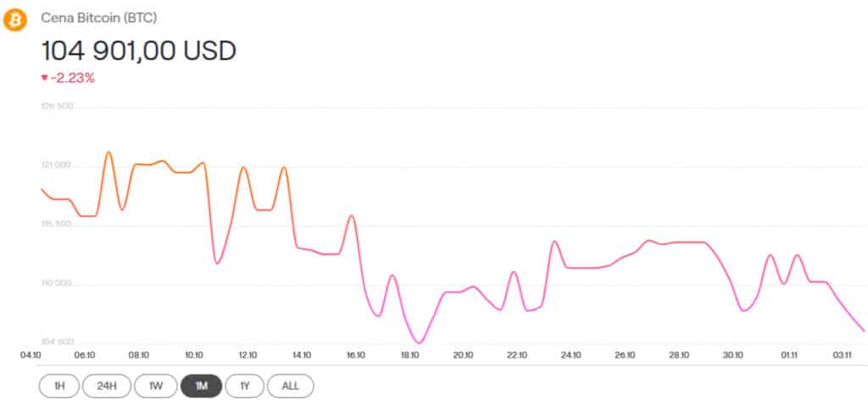Click the orange Bitcoin logo icon

[15, 19]
